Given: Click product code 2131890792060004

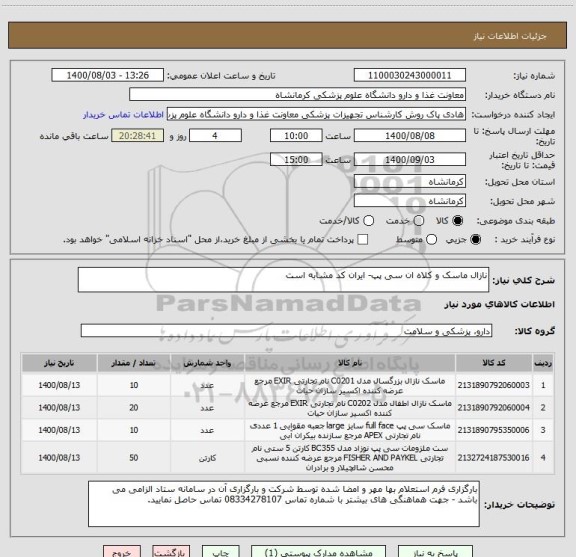Looking at the screenshot, I should pyautogui.click(x=493, y=407).
